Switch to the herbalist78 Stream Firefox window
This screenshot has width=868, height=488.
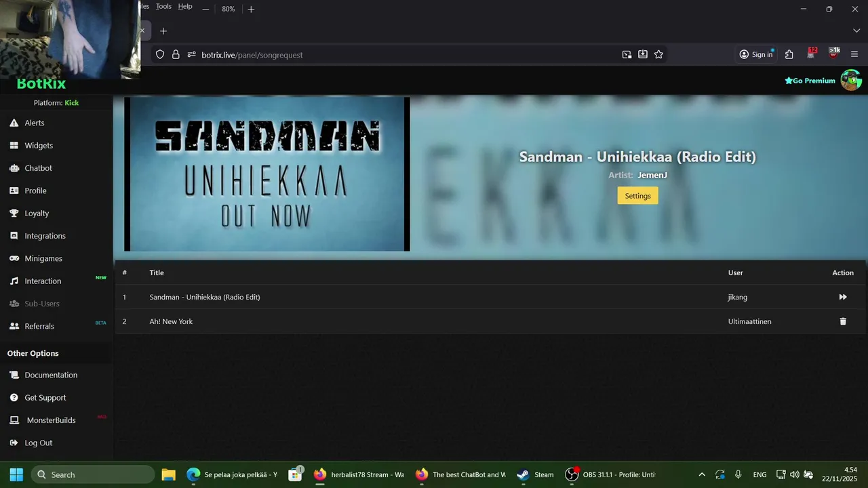pyautogui.click(x=359, y=474)
